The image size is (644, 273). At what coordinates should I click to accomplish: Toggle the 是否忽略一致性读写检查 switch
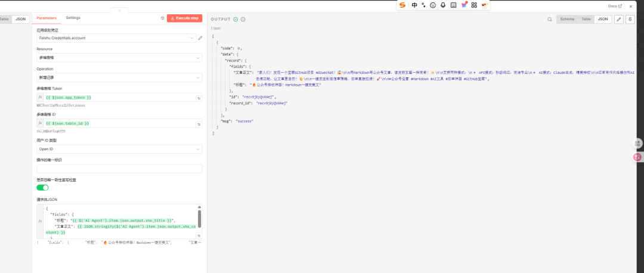point(42,187)
